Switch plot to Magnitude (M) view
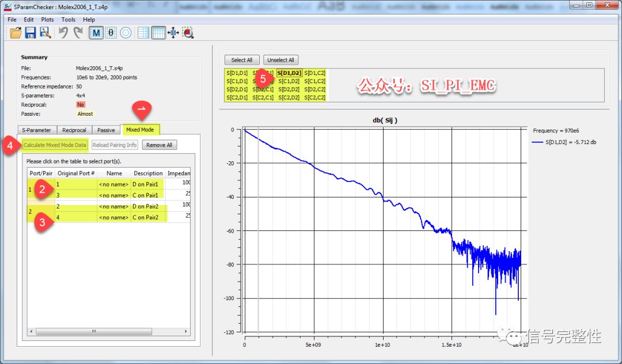This screenshot has height=364, width=622. [96, 33]
